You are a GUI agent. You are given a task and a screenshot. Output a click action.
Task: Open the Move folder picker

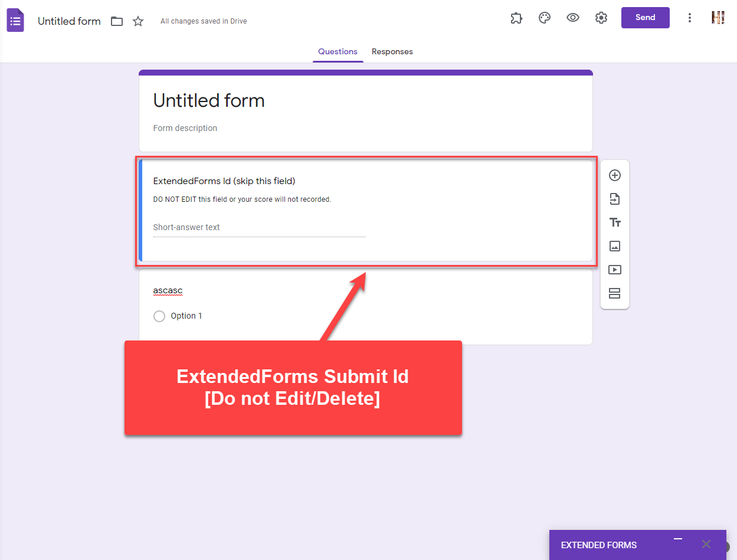[116, 21]
